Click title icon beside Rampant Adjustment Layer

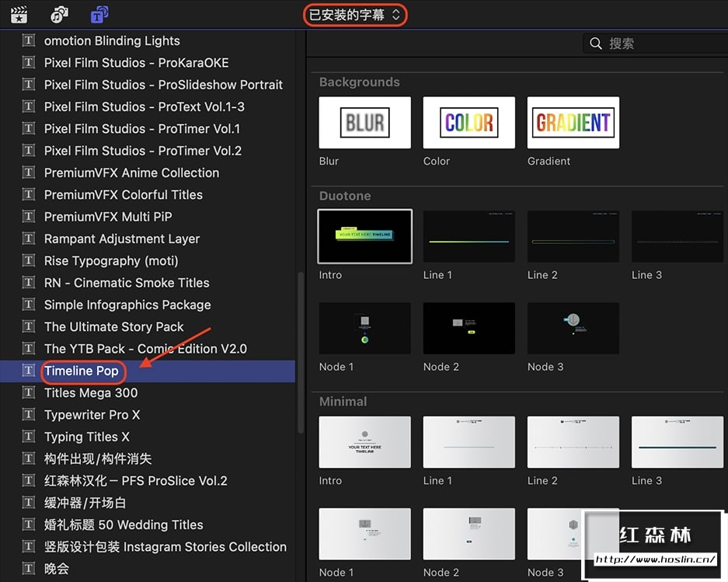(28, 239)
